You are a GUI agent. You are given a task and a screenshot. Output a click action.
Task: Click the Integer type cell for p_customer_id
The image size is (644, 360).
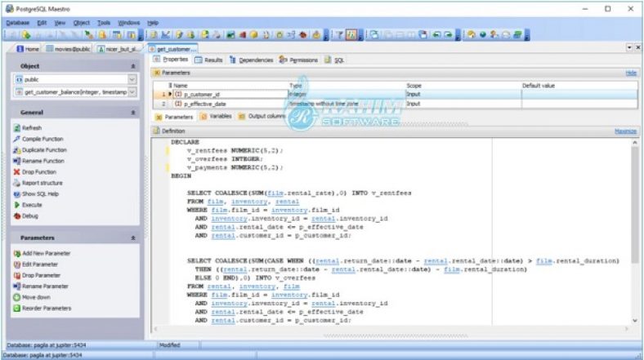coord(347,95)
